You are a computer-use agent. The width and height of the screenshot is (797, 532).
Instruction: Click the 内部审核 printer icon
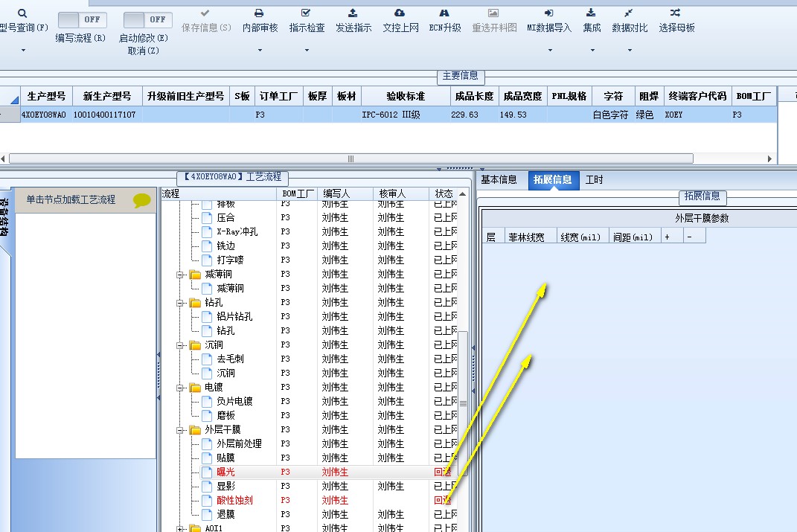coord(259,13)
